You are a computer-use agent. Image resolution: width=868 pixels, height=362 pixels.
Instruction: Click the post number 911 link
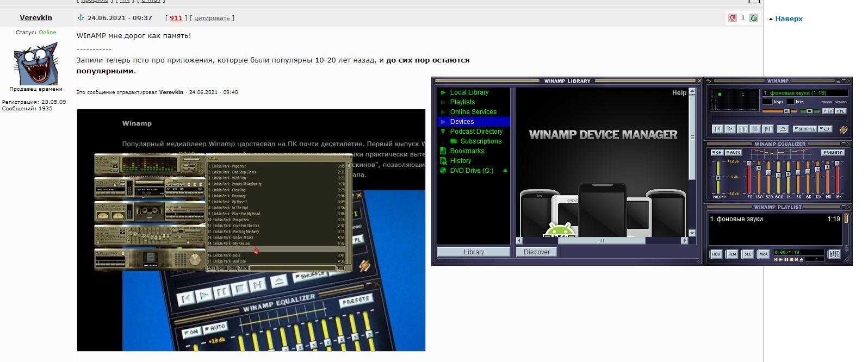(x=176, y=18)
